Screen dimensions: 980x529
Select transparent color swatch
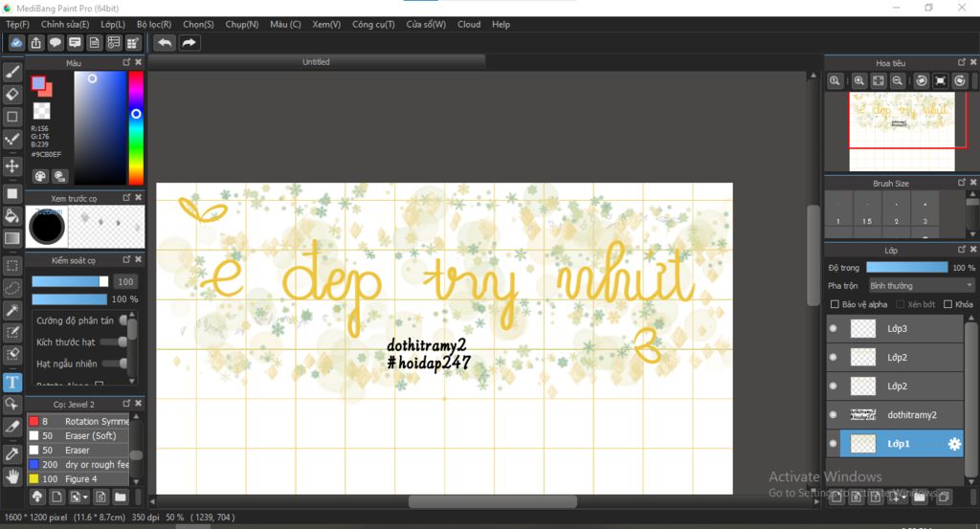point(41,111)
